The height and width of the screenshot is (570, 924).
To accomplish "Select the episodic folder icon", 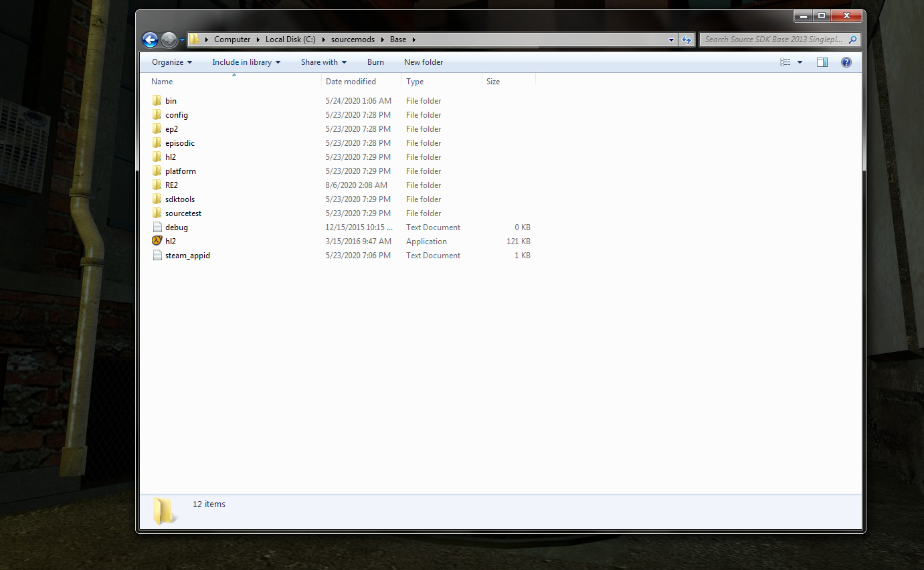I will 157,142.
